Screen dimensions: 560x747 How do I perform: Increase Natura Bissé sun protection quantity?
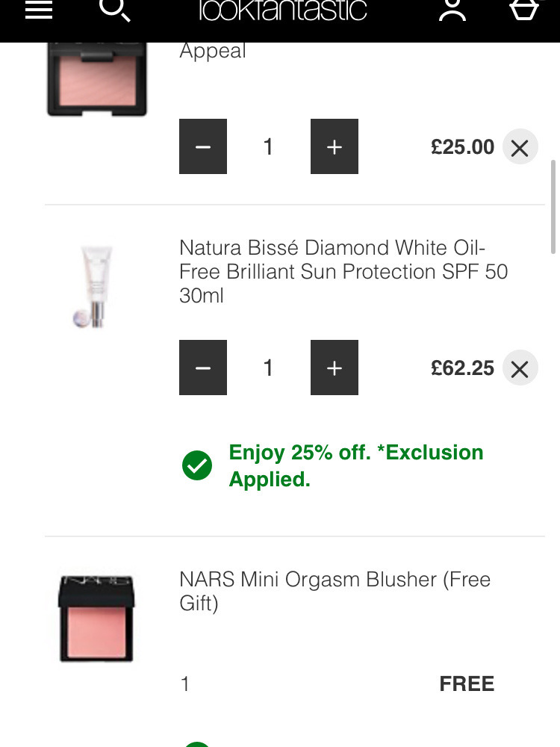tap(334, 368)
